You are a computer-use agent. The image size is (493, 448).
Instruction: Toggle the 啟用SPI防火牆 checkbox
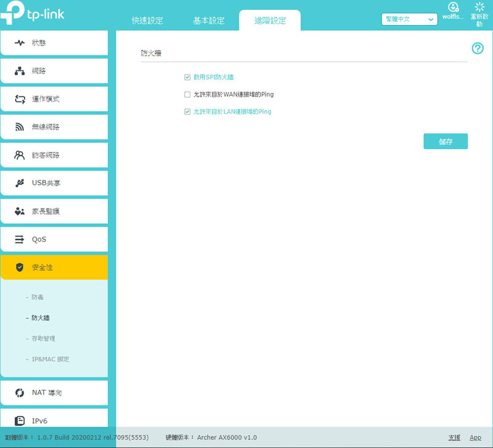pos(187,78)
